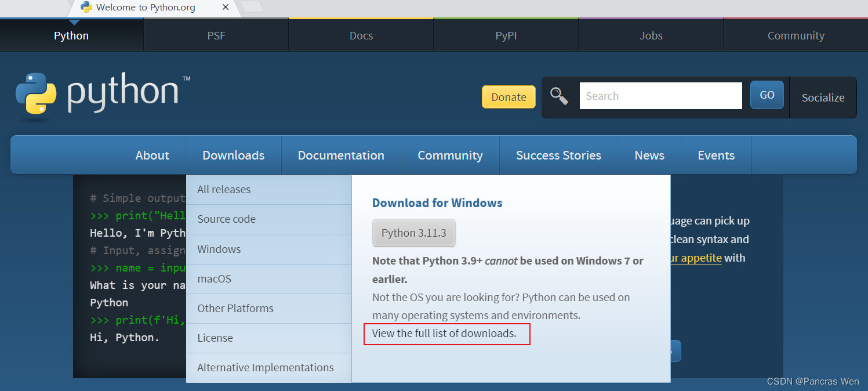868x391 pixels.
Task: Switch to the Jobs site tab
Action: (x=651, y=35)
